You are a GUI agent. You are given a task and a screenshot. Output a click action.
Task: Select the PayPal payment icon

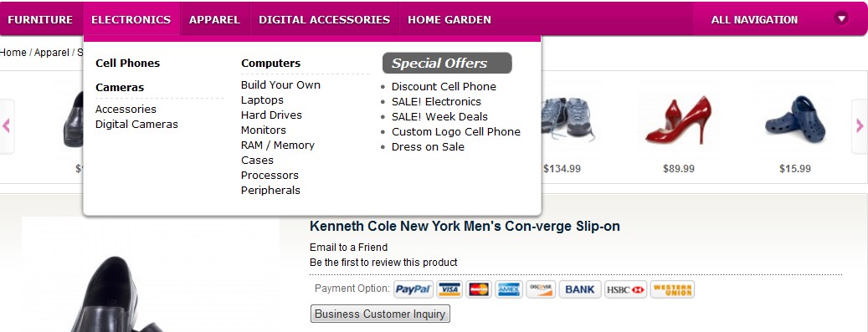[413, 289]
